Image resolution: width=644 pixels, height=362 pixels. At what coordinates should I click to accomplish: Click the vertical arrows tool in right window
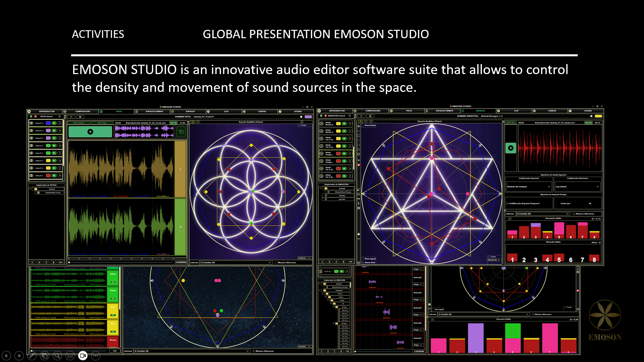click(359, 203)
